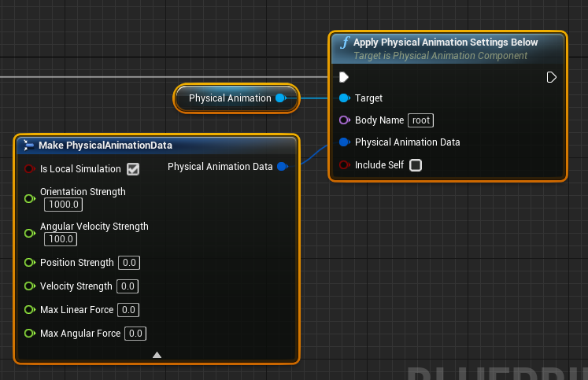Click the 'Angular Velocity Strength' label

click(94, 227)
